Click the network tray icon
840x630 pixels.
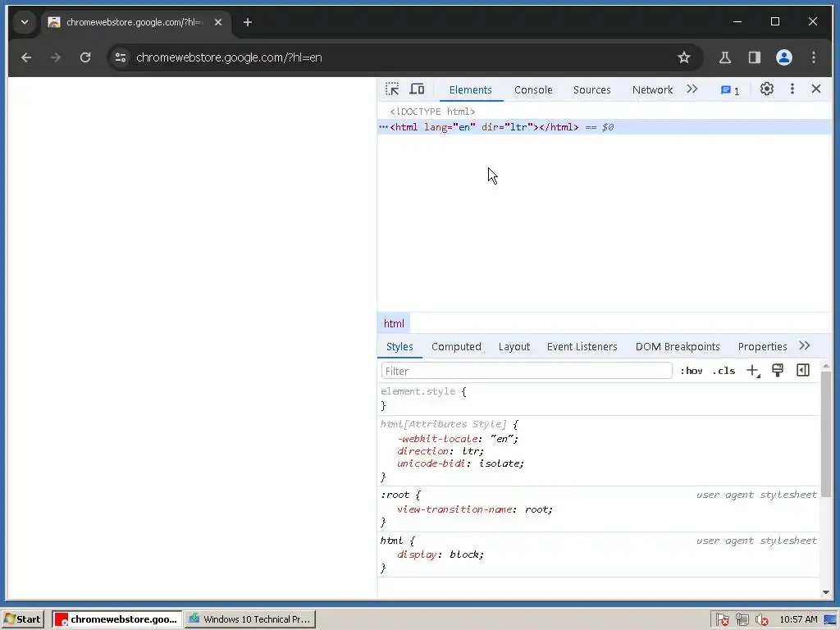pyautogui.click(x=742, y=619)
